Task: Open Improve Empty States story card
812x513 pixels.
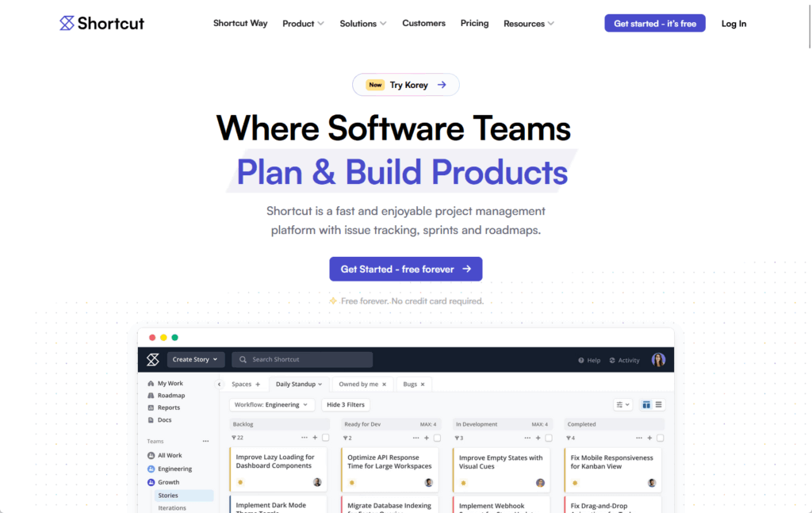Action: pyautogui.click(x=501, y=469)
